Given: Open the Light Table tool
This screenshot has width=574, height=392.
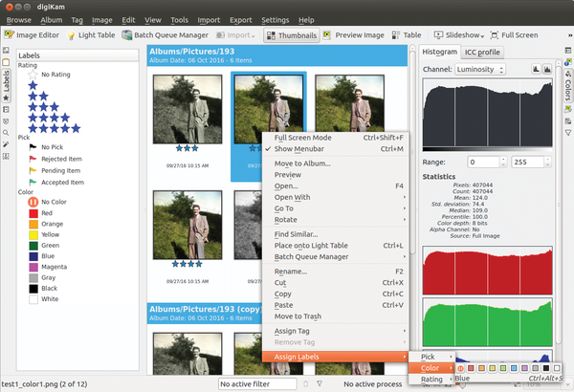Looking at the screenshot, I should pyautogui.click(x=91, y=35).
